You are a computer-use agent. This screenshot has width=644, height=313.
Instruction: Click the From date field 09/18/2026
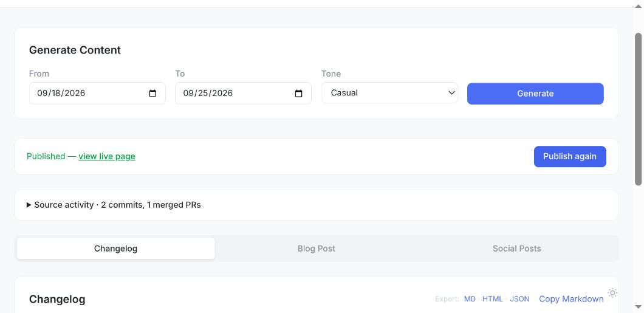pyautogui.click(x=97, y=93)
